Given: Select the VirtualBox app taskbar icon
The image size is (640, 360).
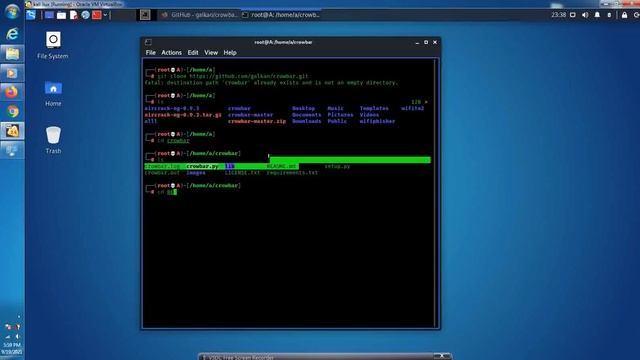Looking at the screenshot, I should click(x=12, y=131).
